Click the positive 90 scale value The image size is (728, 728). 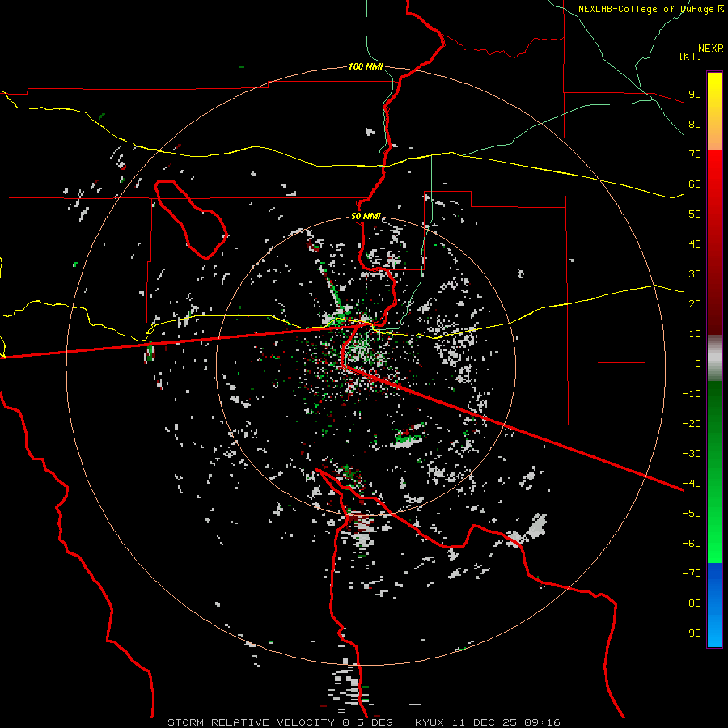coord(695,95)
